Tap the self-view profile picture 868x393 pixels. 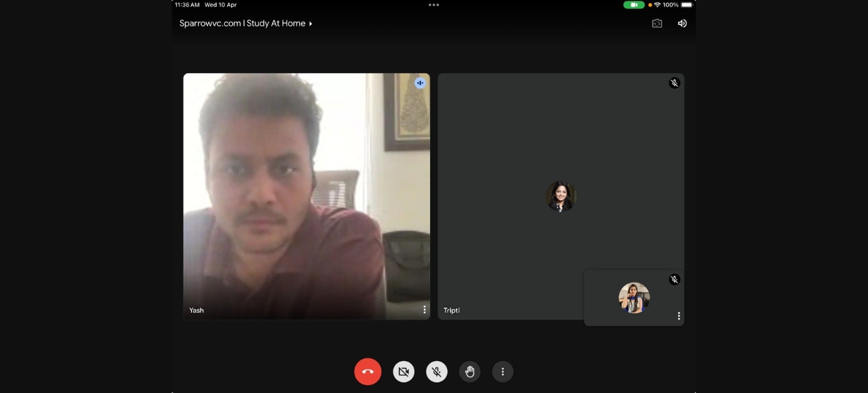click(634, 298)
